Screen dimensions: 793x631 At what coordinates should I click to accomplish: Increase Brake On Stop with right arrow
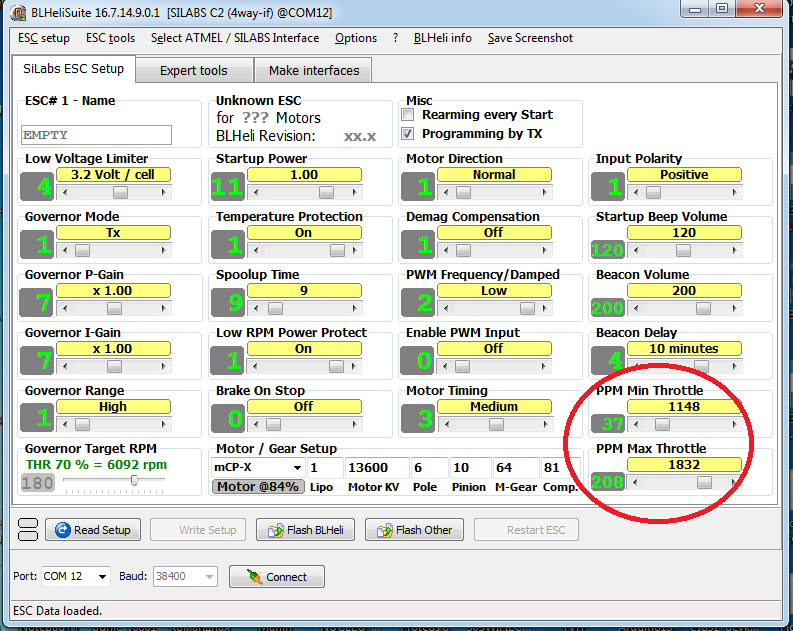pyautogui.click(x=355, y=424)
